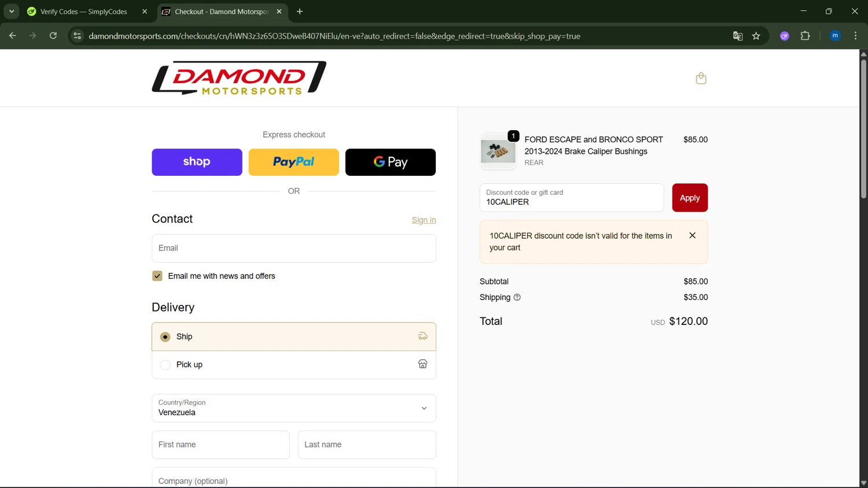Switch to Verify Codes — SimplyCodes tab
This screenshot has width=868, height=488.
coord(83,12)
